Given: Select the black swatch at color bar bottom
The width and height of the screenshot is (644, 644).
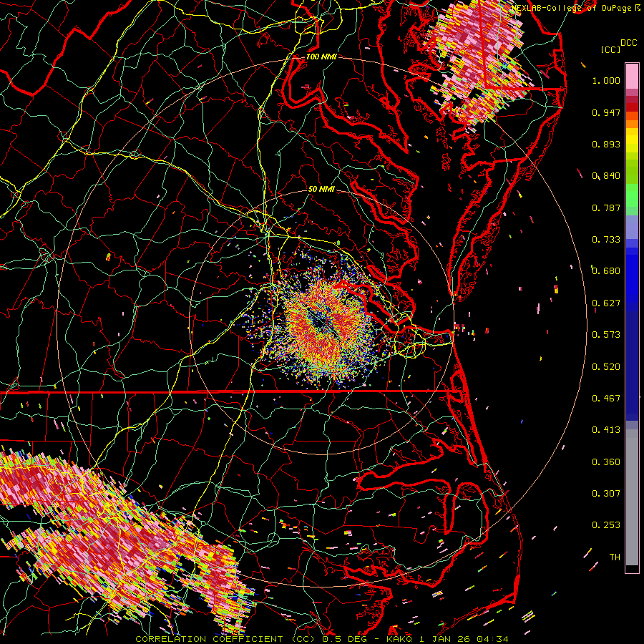Looking at the screenshot, I should 632,569.
